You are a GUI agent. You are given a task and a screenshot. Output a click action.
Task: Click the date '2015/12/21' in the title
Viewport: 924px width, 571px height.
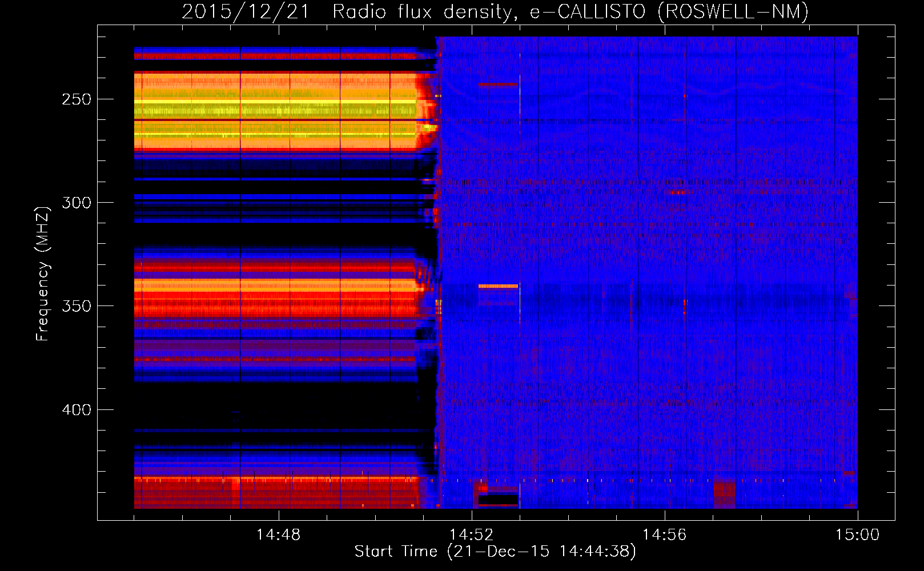tap(246, 12)
